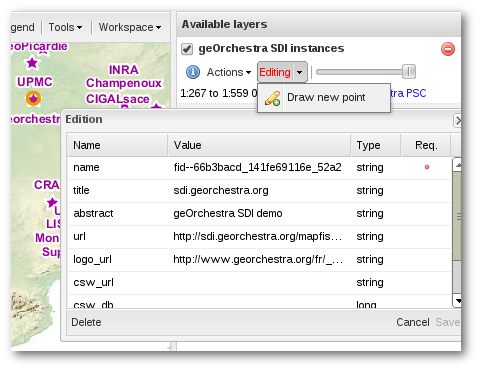Viewport: 480px width, 370px height.
Task: Click the CIGALsace map label
Action: point(118,99)
